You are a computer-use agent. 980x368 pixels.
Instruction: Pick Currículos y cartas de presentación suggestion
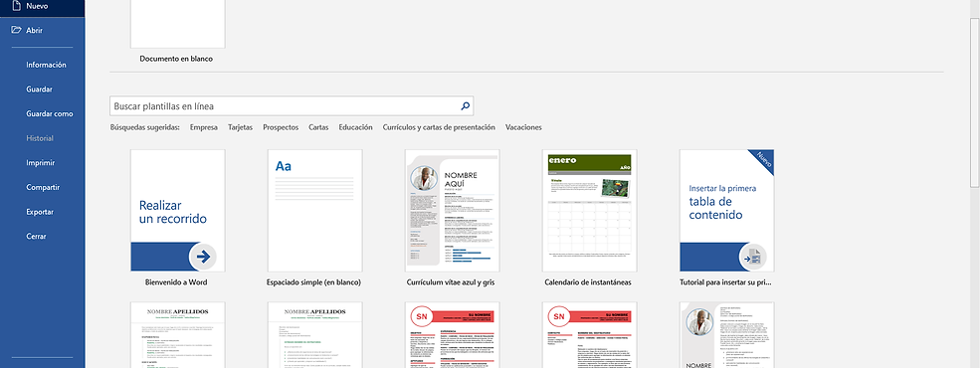click(x=439, y=127)
